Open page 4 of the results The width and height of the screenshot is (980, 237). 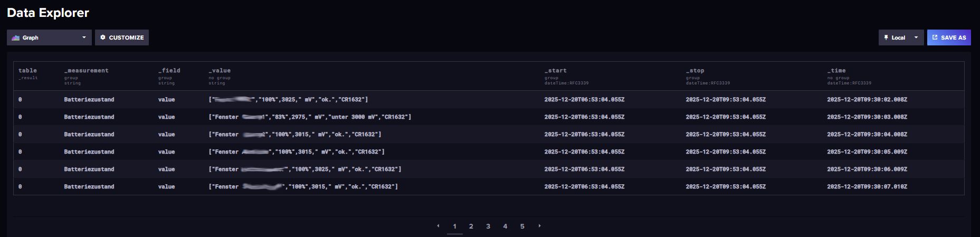505,226
